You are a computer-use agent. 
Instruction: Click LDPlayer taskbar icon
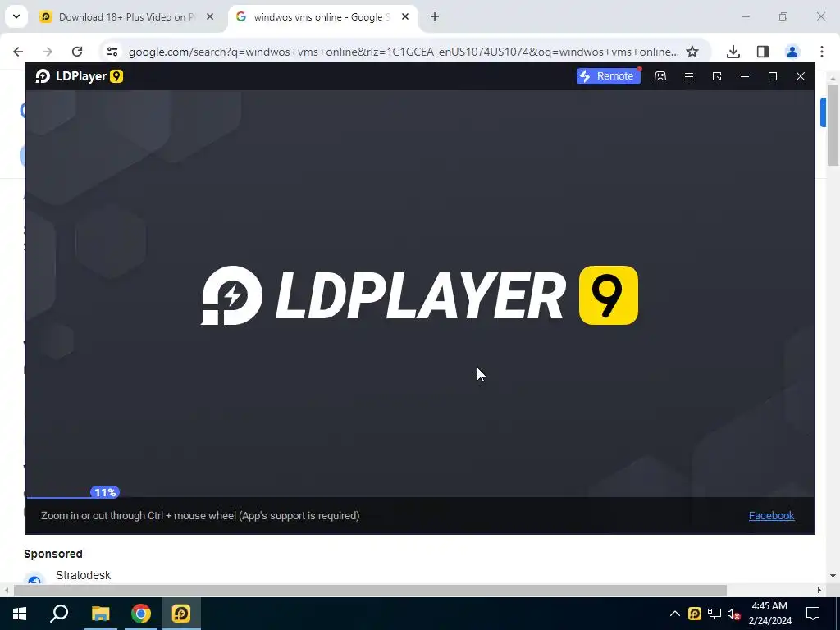pos(181,614)
